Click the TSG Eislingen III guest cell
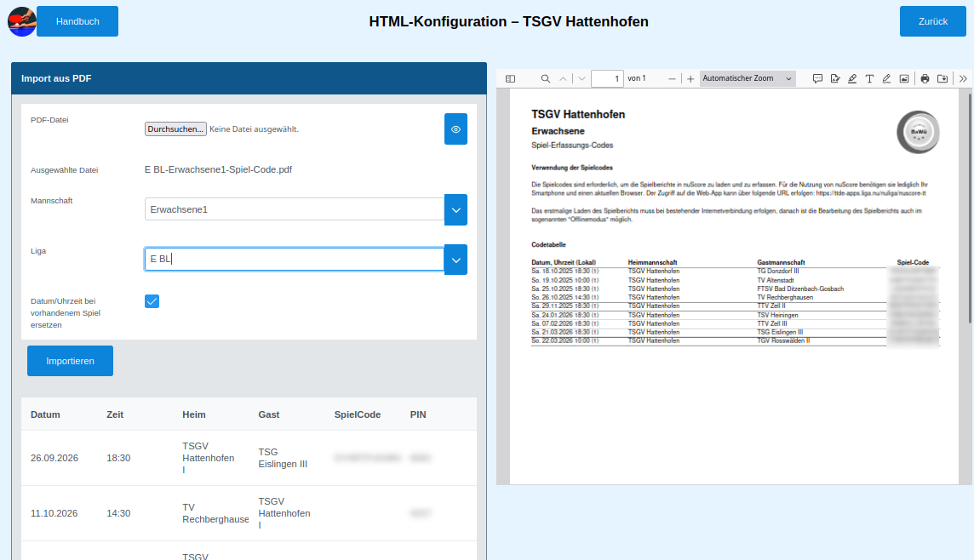 coord(283,458)
